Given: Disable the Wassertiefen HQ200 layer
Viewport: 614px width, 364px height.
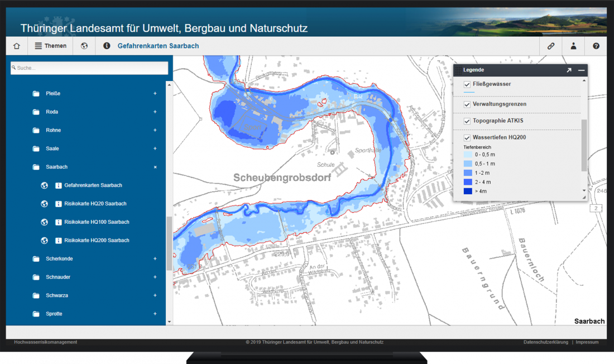Looking at the screenshot, I should click(467, 137).
